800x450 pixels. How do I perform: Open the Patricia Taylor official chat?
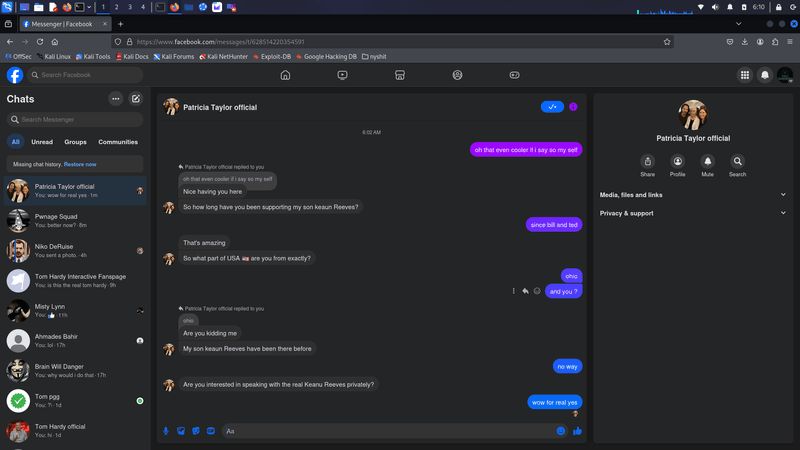tap(75, 191)
